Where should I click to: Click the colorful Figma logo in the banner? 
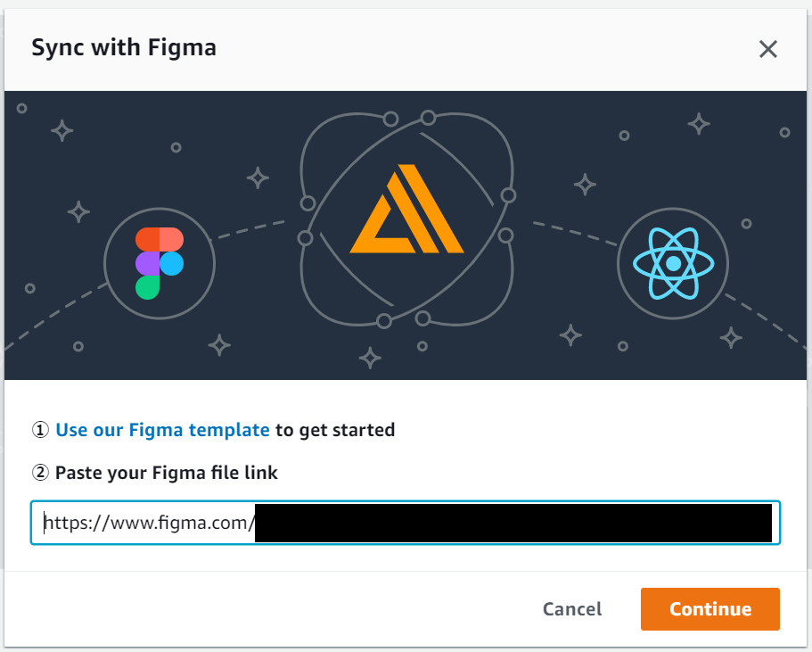(x=160, y=263)
